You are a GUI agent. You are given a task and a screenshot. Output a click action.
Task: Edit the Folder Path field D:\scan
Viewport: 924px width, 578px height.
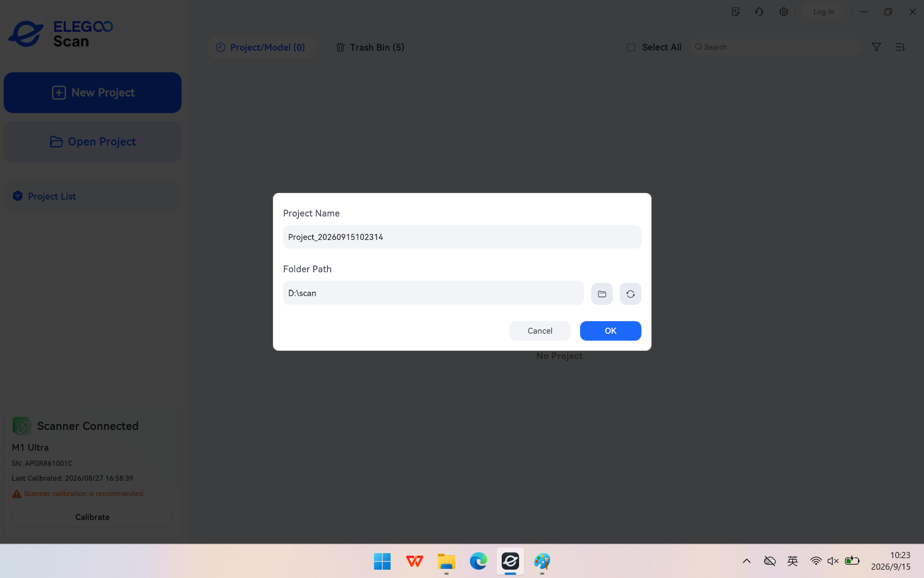(433, 293)
